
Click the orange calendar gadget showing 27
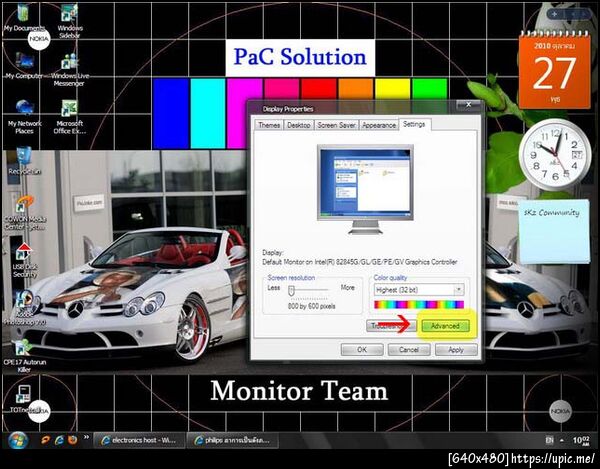(554, 70)
